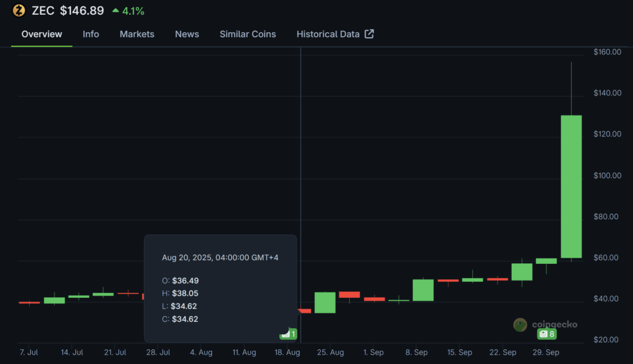This screenshot has height=364, width=633.
Task: Click the Zcash coin logo icon
Action: tap(19, 11)
